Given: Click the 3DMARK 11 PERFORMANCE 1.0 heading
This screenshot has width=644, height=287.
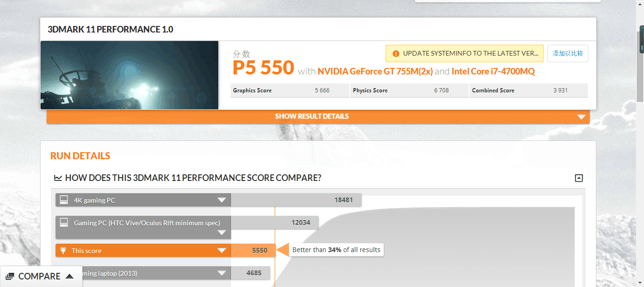Looking at the screenshot, I should coord(110,29).
